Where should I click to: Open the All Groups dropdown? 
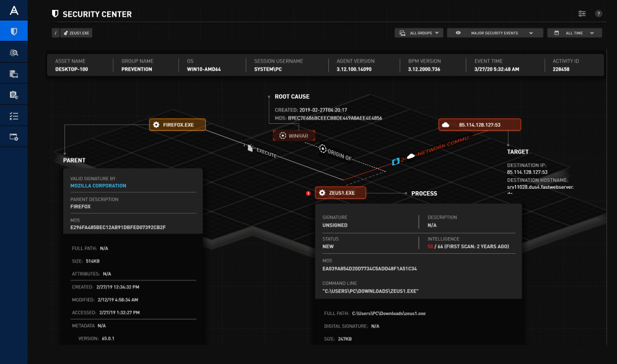[419, 33]
